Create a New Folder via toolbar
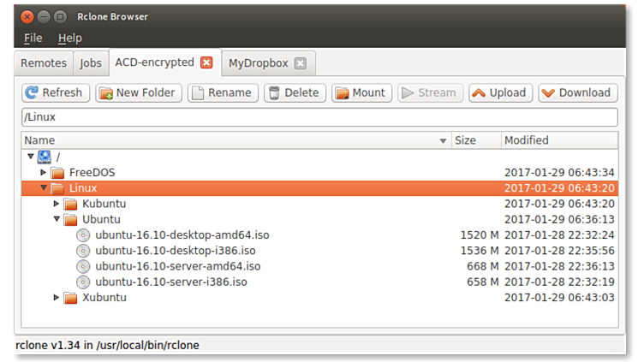Screen dimensions: 644x362 tap(105, 92)
